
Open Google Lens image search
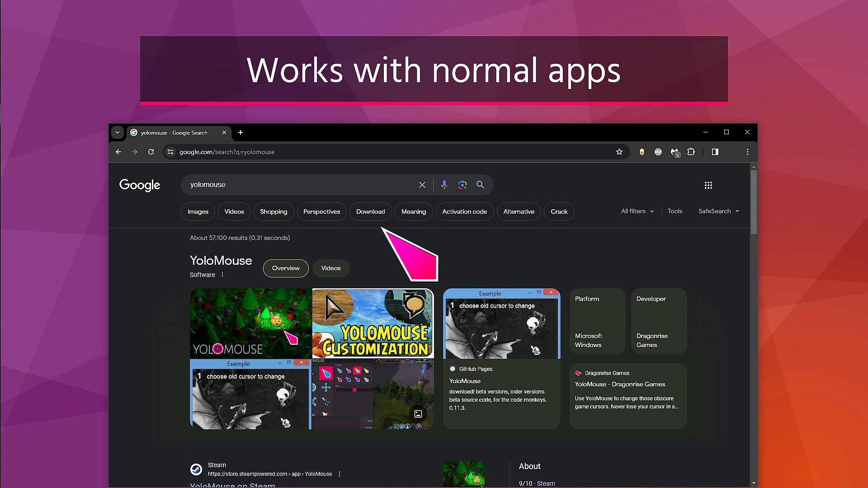[462, 185]
